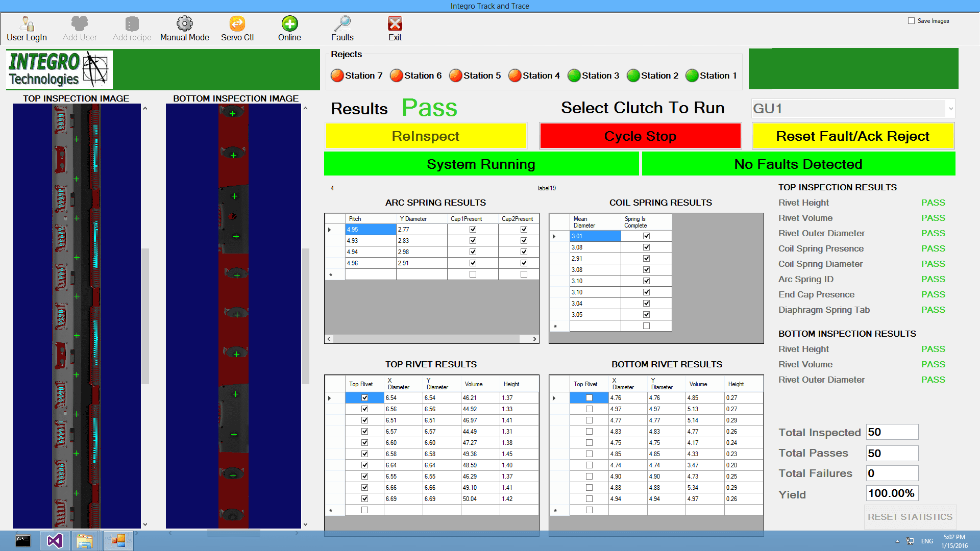
Task: Open Visual Studio from the taskbar
Action: click(x=55, y=541)
